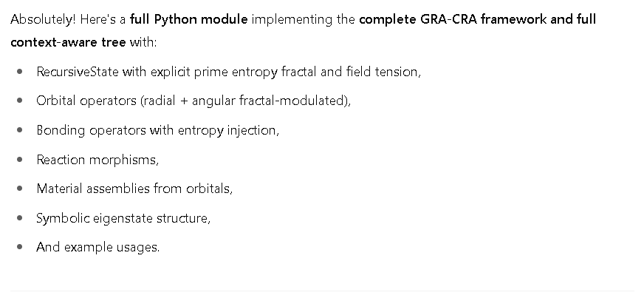This screenshot has width=644, height=301.
Task: Click the 'Symbolic eigenstate structure' list item
Action: (x=123, y=218)
